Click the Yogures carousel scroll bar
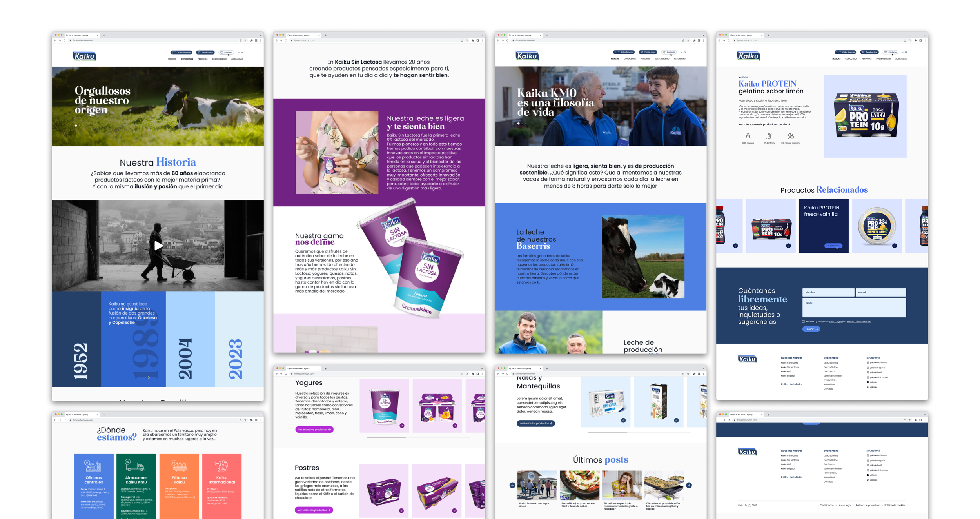This screenshot has height=519, width=980. [x=386, y=437]
